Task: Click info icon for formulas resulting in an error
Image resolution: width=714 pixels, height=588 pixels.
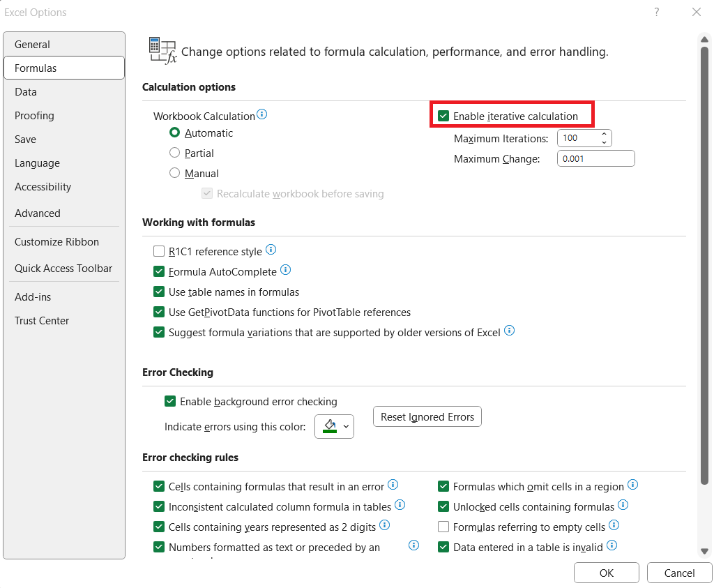Action: (x=393, y=485)
